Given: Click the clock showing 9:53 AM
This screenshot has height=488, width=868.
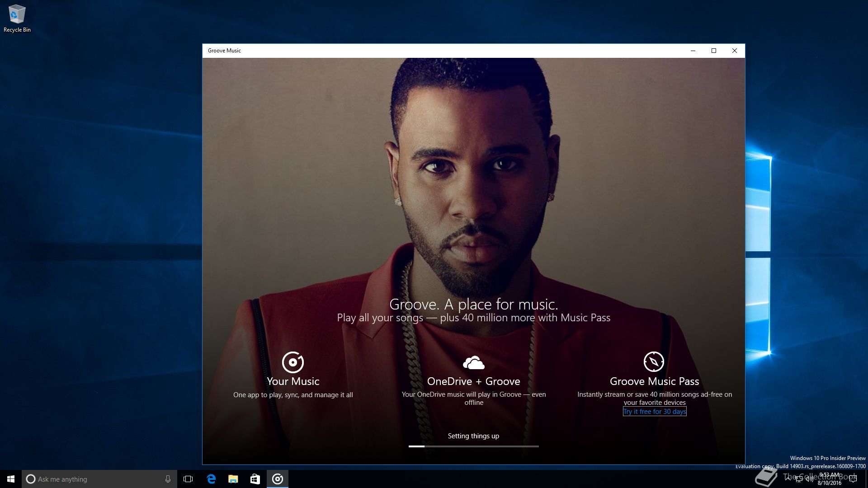Looking at the screenshot, I should click(830, 479).
